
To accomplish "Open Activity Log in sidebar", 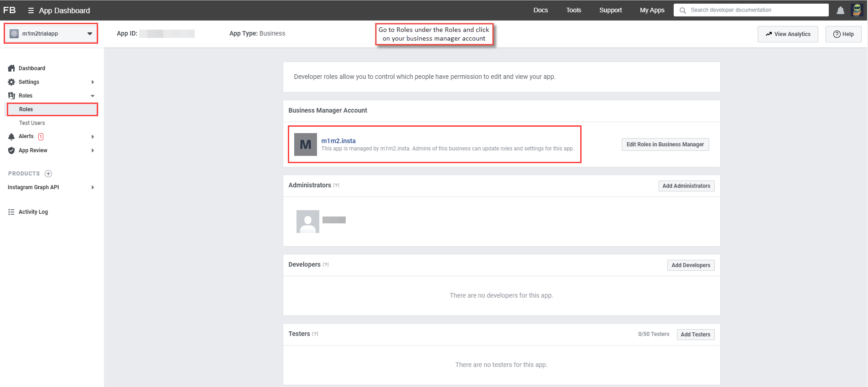I will [x=33, y=212].
